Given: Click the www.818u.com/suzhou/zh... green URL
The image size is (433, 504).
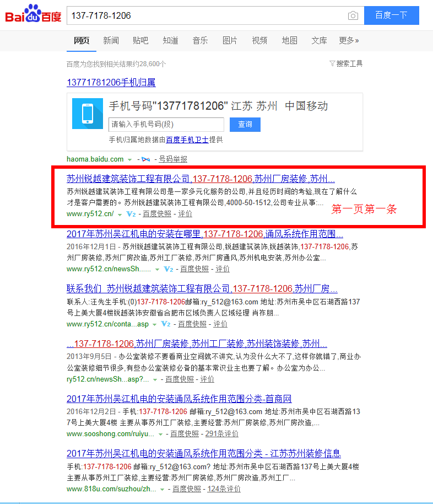Looking at the screenshot, I should [111, 489].
